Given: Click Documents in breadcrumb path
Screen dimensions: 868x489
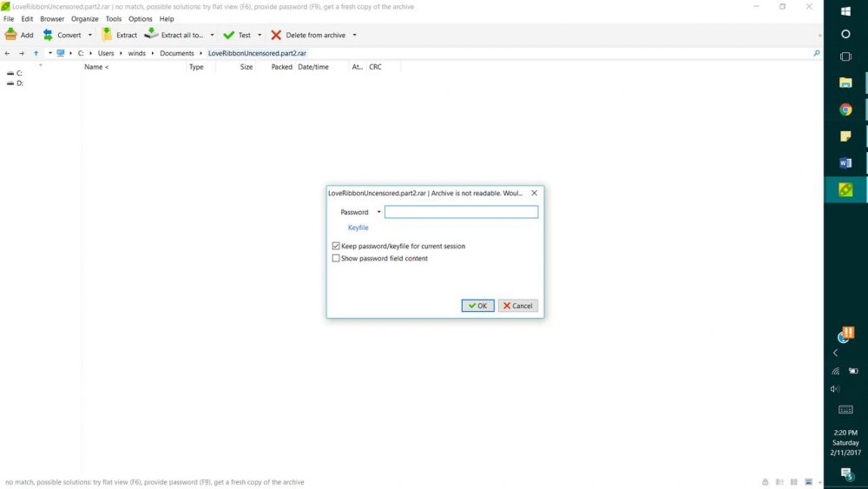Looking at the screenshot, I should point(177,53).
